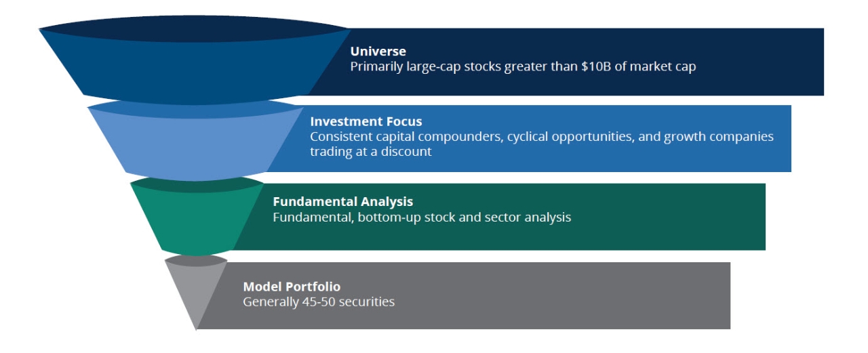Select the "Consistent capital compounders" text line
Viewport: 868px width, 353px height.
[x=541, y=136]
